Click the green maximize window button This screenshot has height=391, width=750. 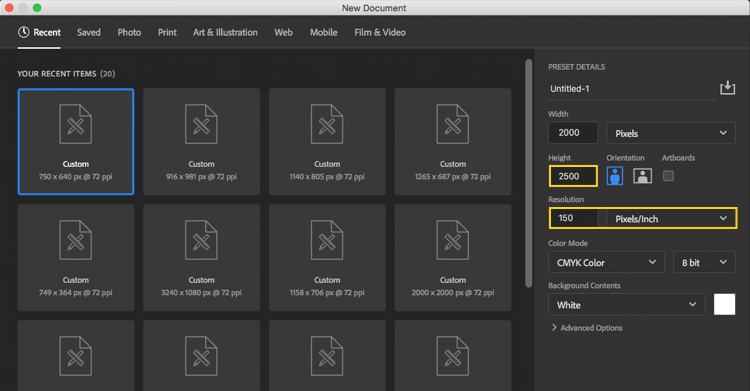[x=37, y=8]
